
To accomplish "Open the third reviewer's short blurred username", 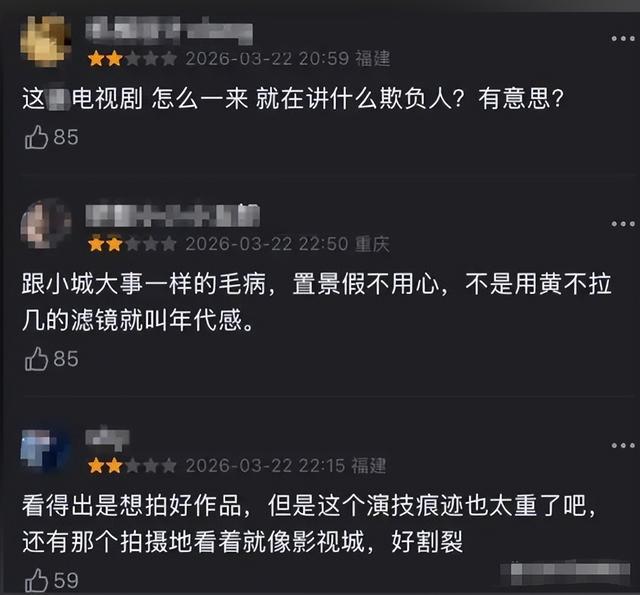I will pos(107,438).
